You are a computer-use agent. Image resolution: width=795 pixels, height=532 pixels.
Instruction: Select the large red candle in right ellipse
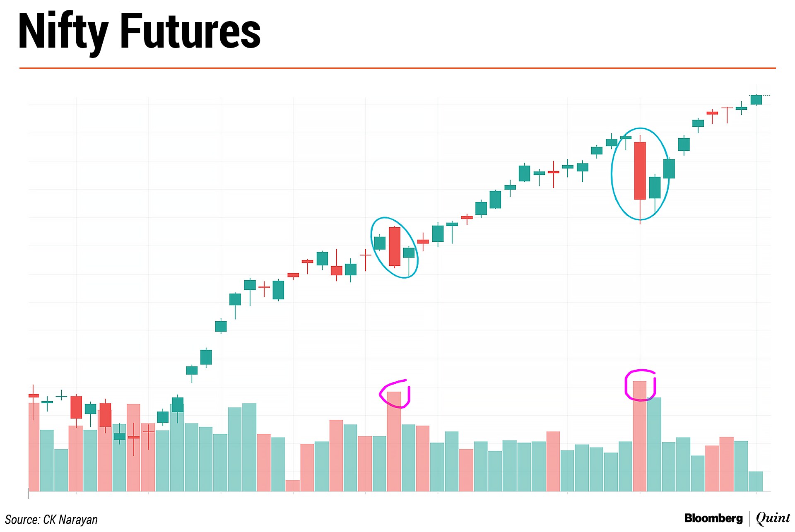(x=640, y=171)
